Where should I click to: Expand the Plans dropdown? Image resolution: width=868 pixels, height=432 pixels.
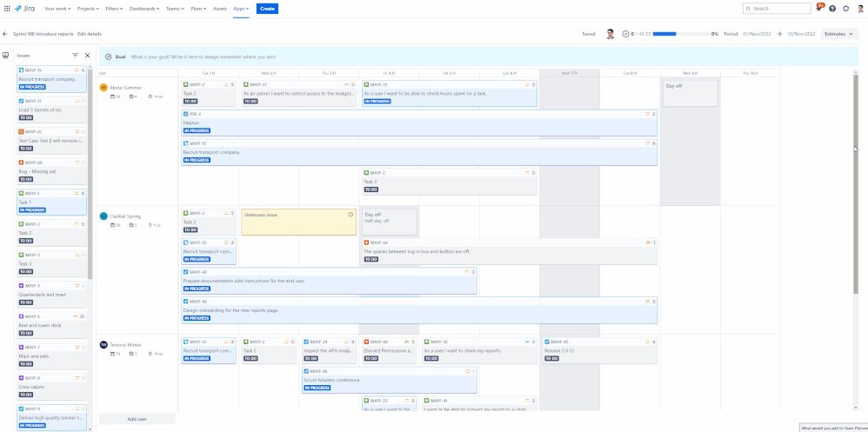click(199, 9)
